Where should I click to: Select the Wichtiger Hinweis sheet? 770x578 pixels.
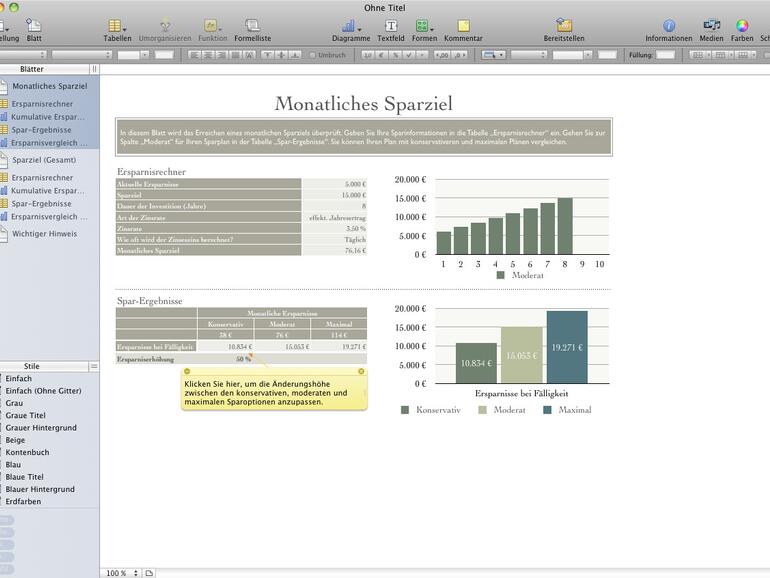pyautogui.click(x=45, y=234)
